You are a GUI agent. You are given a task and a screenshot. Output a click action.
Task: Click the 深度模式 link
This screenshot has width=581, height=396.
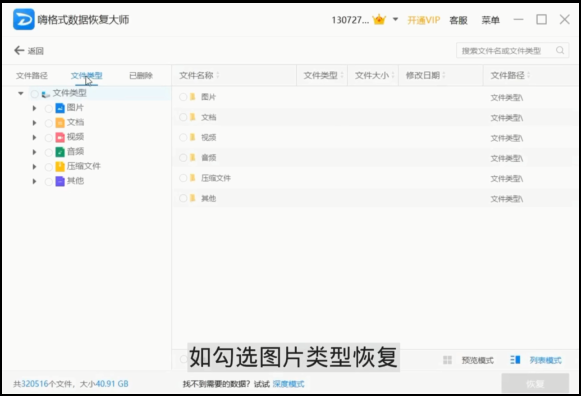coord(288,384)
